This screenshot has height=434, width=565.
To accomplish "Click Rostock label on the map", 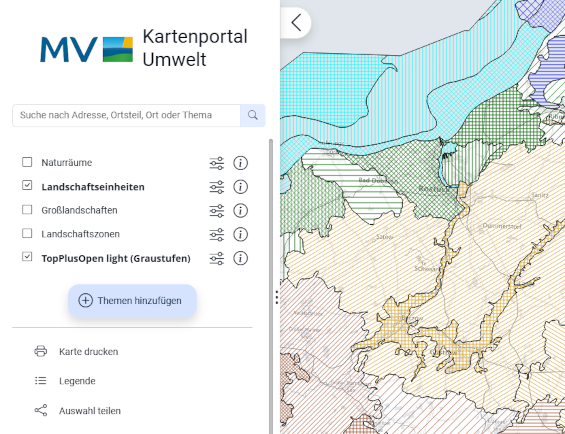I will pos(433,188).
